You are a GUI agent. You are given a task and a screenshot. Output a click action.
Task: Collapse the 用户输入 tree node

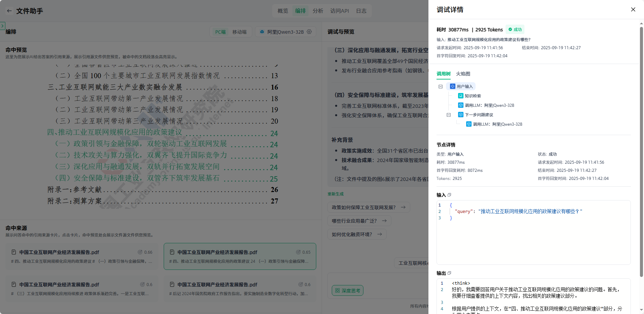[441, 87]
